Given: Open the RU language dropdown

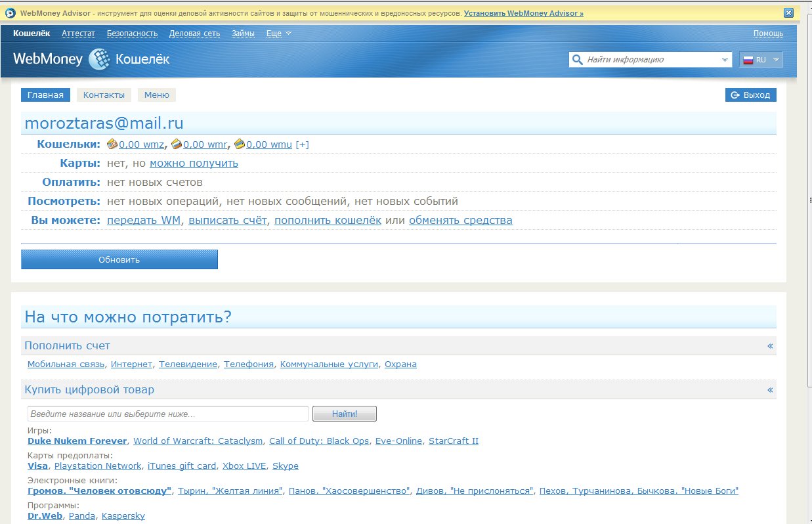Looking at the screenshot, I should coord(776,60).
